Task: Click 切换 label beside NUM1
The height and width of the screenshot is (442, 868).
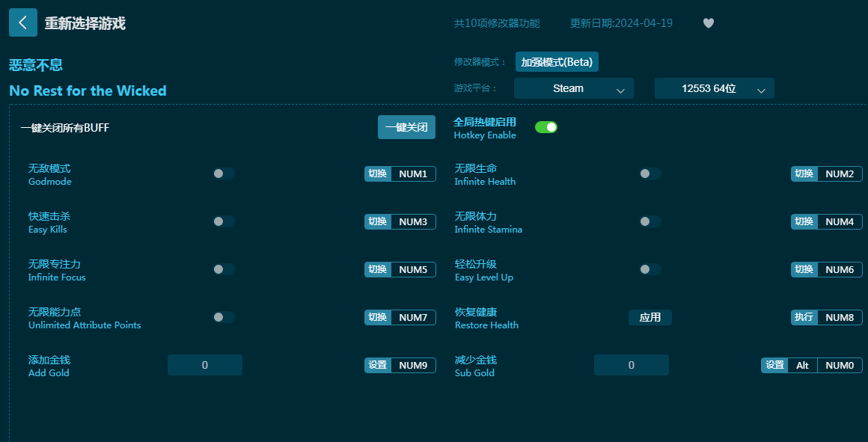Action: tap(378, 174)
